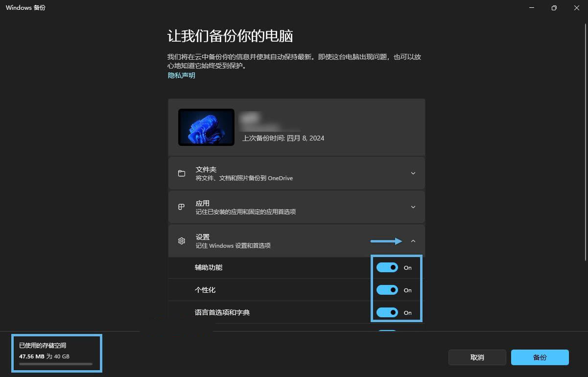
Task: Expand the 文件夹 section chevron
Action: point(413,173)
